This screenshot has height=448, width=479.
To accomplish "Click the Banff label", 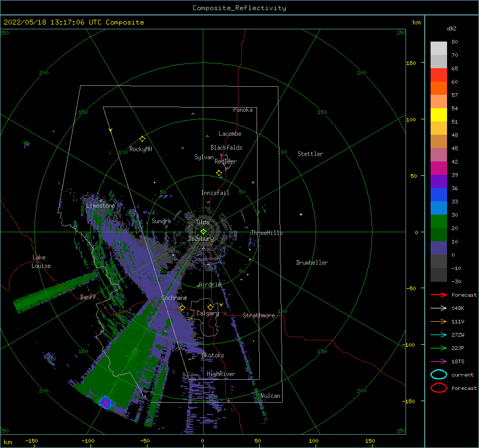I will click(x=88, y=297).
